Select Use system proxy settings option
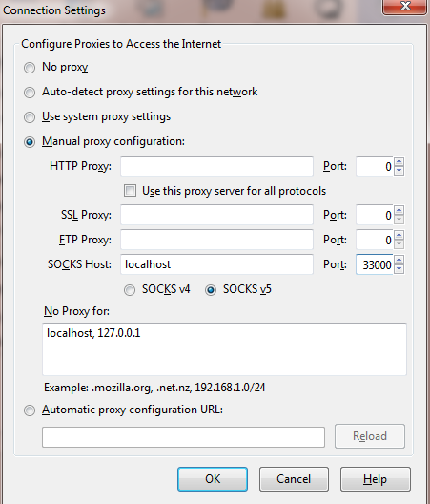Screen dimensions: 430x504 point(30,117)
